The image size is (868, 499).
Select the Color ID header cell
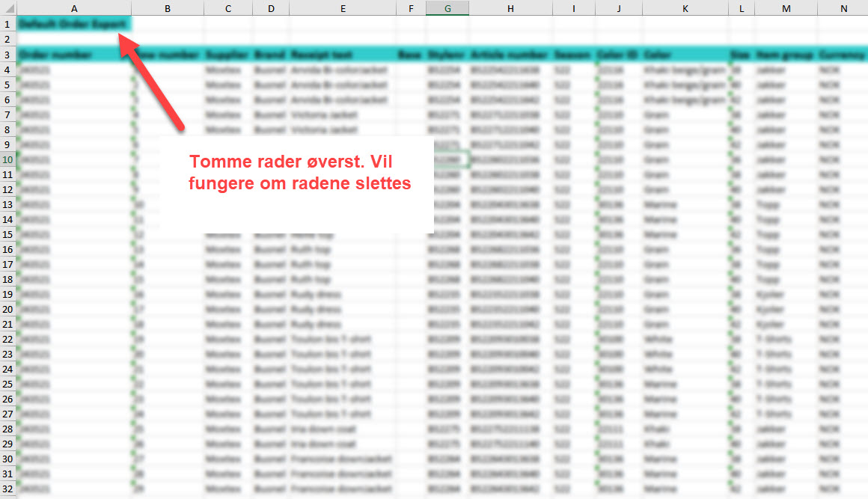[x=619, y=55]
